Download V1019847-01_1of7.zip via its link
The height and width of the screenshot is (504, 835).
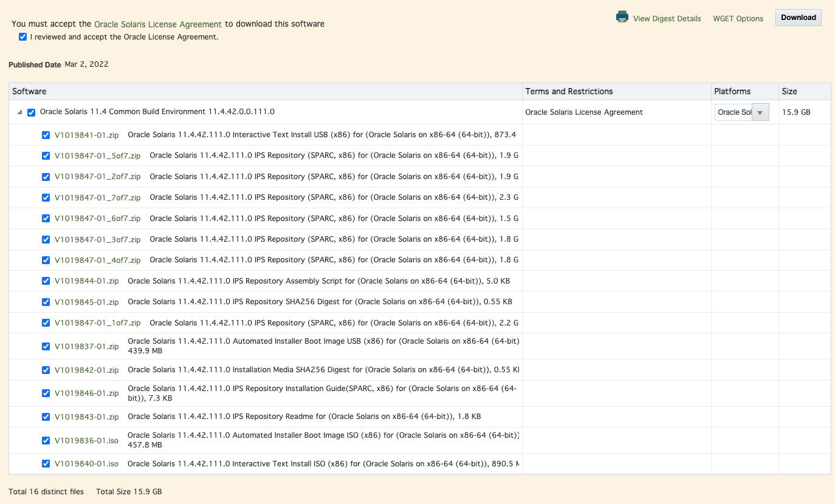point(97,323)
